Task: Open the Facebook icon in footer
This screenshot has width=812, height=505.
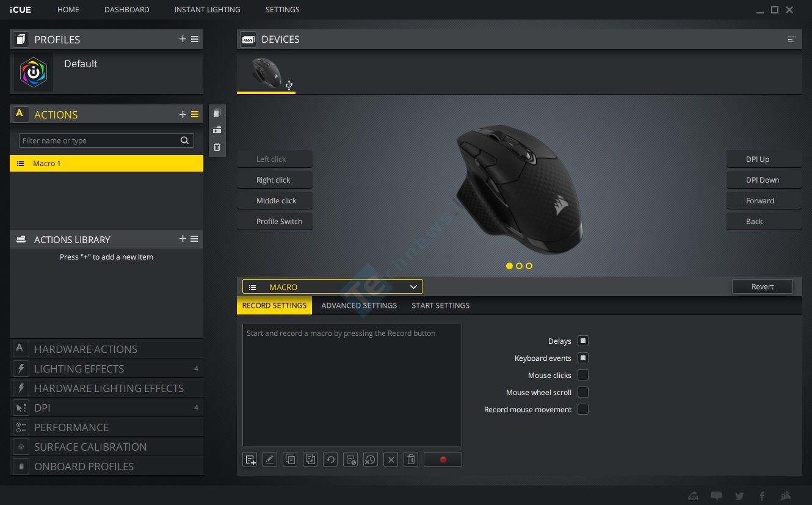Action: [762, 496]
